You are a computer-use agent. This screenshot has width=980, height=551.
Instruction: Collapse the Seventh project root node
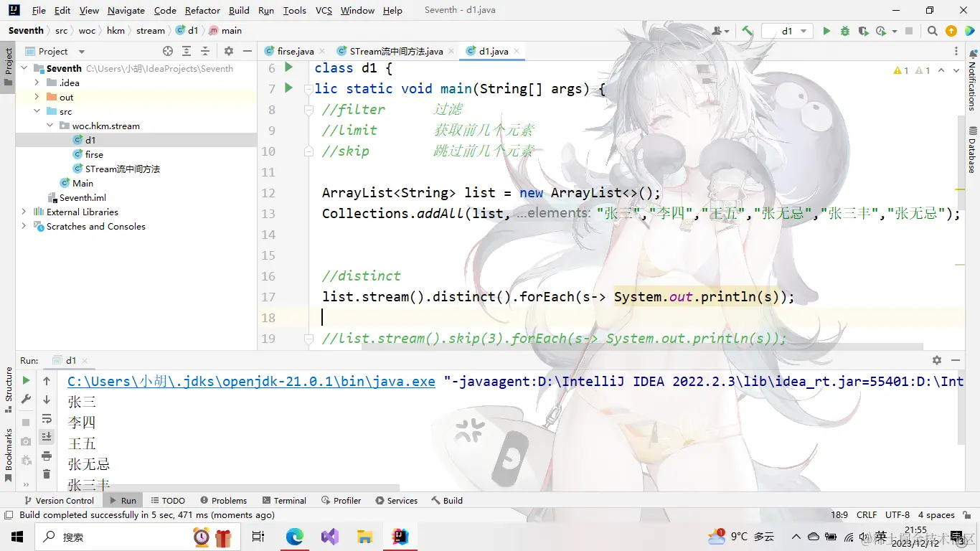click(24, 68)
